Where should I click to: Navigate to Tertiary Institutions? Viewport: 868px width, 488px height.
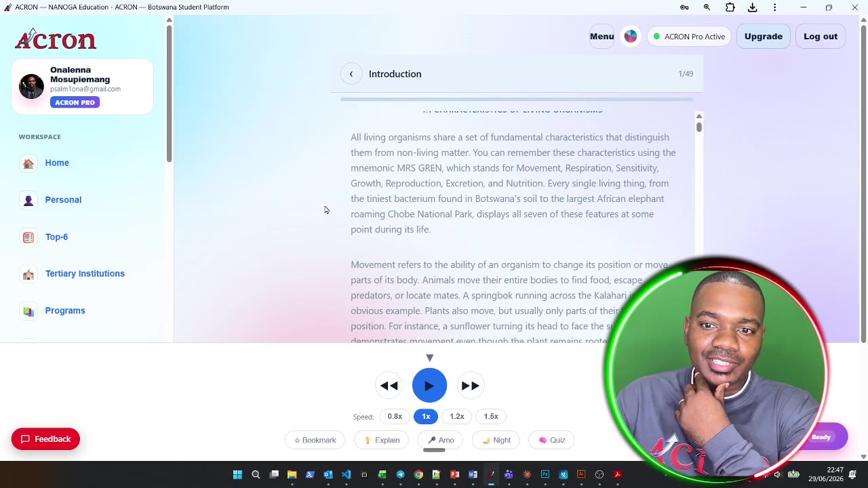tap(85, 274)
